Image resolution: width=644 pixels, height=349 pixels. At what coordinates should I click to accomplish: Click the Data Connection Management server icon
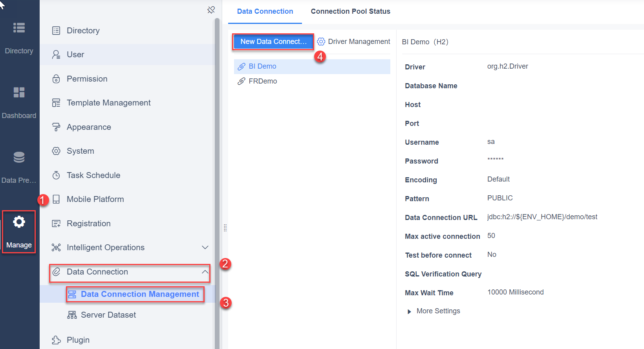point(72,294)
